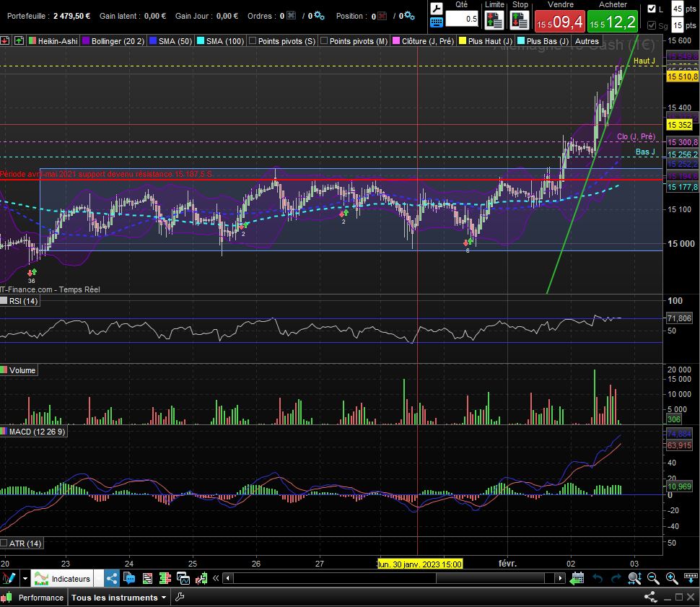The width and height of the screenshot is (700, 607).
Task: Click scrollbar left arrow button
Action: 228,578
